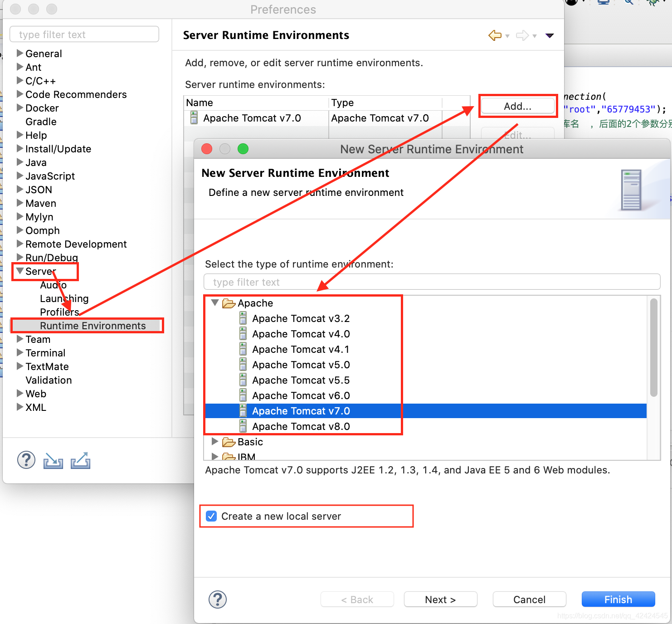
Task: Click the forward navigation arrow in Preferences
Action: (522, 35)
